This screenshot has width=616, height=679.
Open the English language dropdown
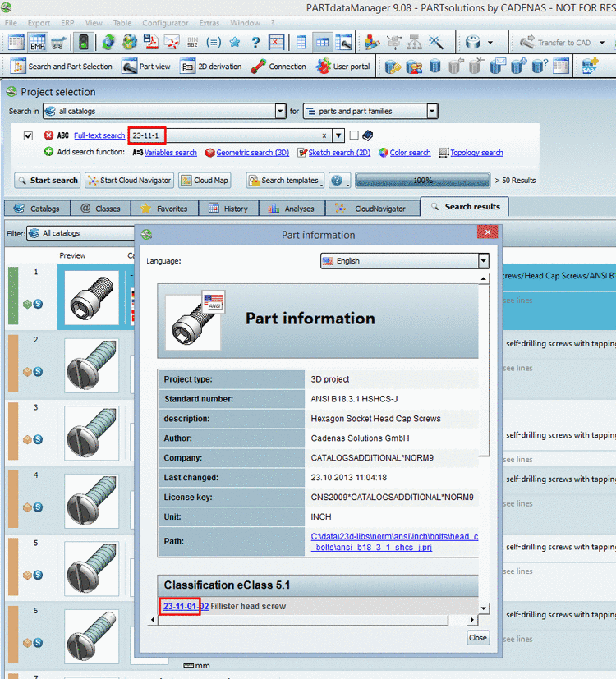click(x=484, y=261)
